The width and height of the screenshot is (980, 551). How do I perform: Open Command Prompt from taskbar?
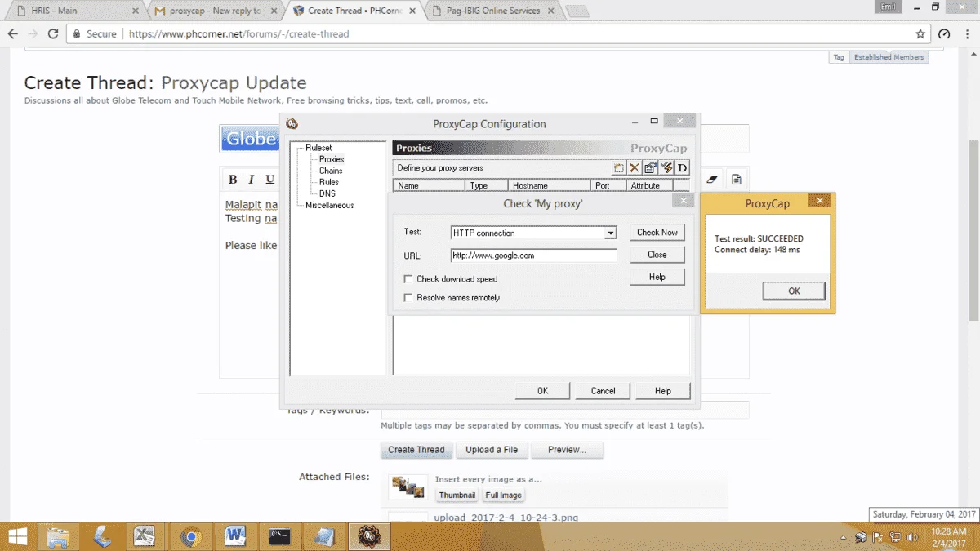(x=280, y=536)
